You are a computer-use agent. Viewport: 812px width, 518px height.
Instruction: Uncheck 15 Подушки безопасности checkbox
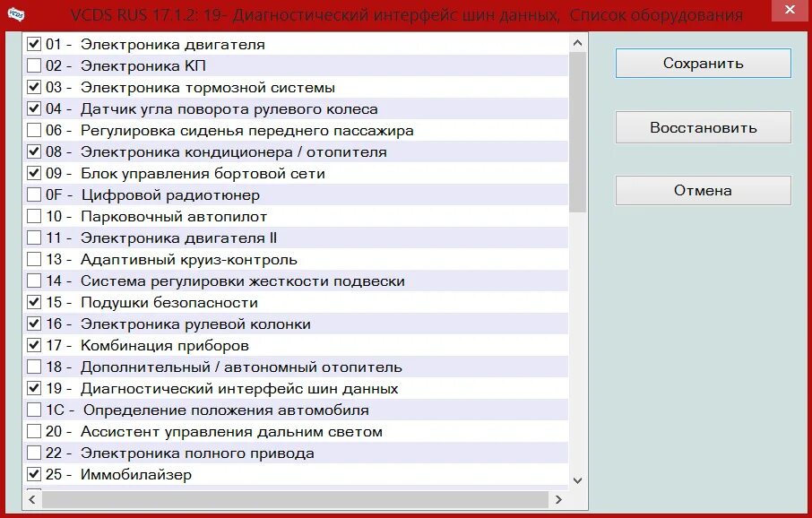point(34,302)
